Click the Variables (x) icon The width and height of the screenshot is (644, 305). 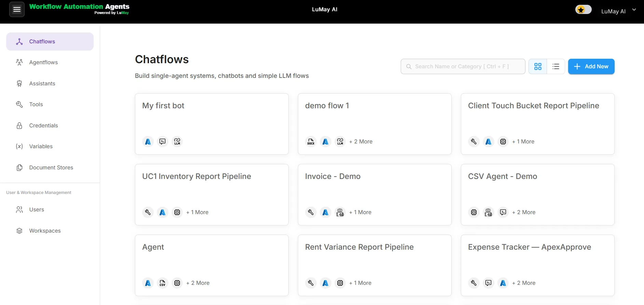pyautogui.click(x=19, y=146)
